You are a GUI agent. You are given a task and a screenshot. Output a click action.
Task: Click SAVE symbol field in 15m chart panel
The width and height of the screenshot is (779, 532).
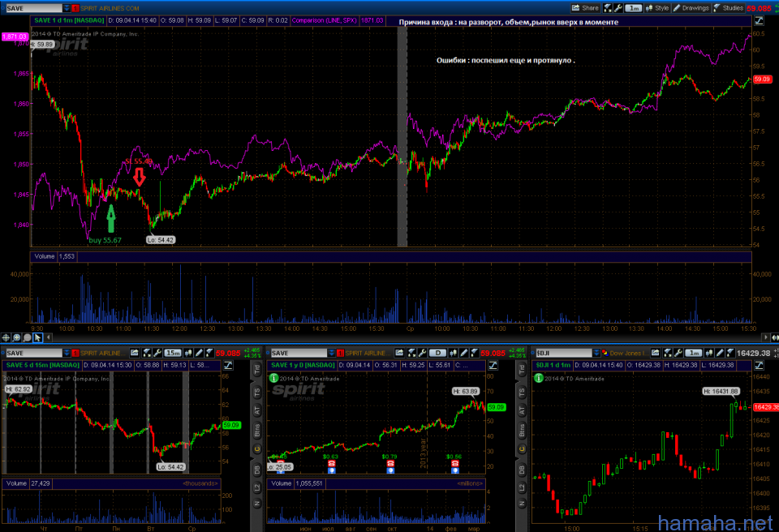pos(34,353)
